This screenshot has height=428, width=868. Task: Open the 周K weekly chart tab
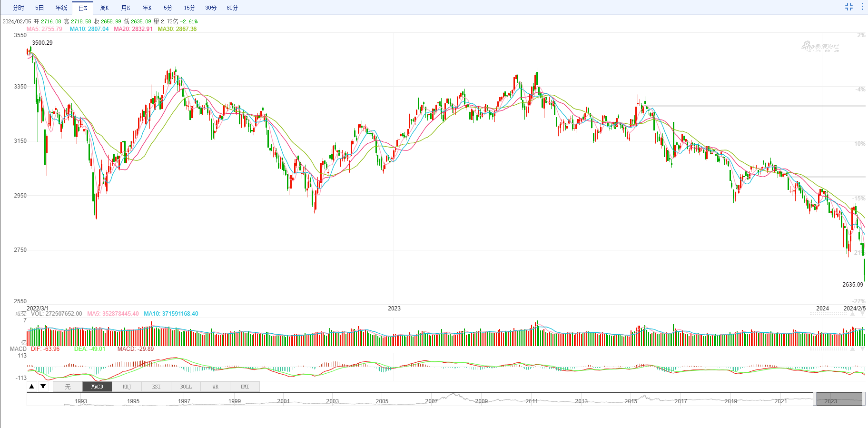104,8
